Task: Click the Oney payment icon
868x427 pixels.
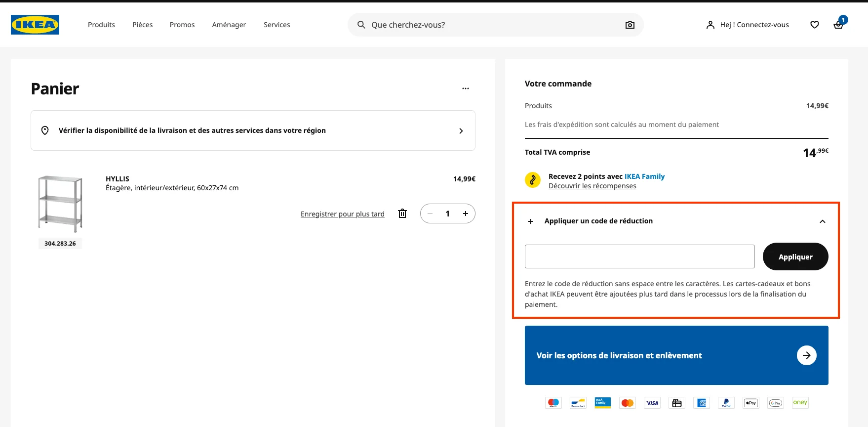Action: point(800,403)
